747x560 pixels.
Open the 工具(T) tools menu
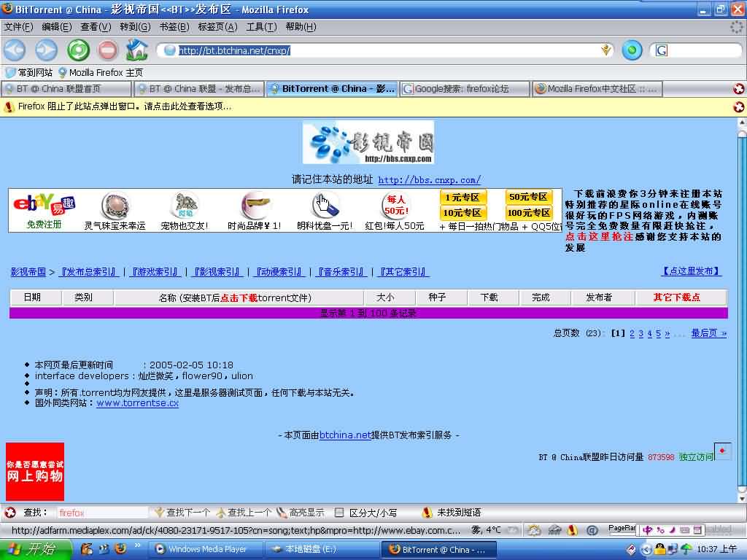(261, 27)
